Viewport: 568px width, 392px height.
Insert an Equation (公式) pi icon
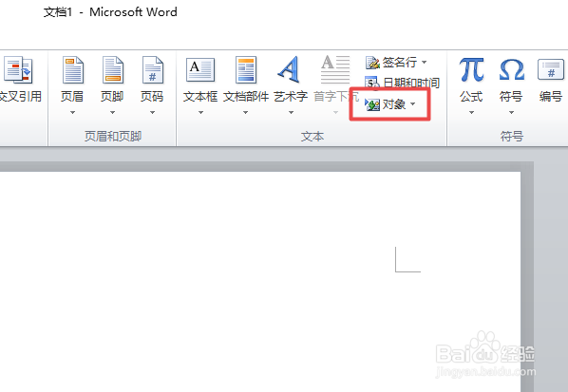point(471,69)
